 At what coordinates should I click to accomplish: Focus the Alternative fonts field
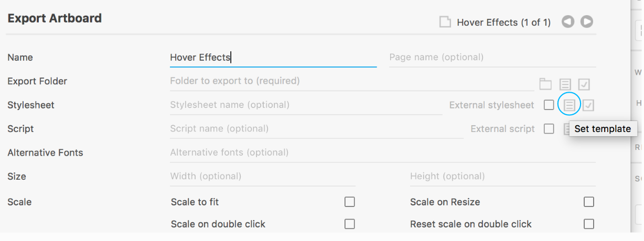coord(383,152)
